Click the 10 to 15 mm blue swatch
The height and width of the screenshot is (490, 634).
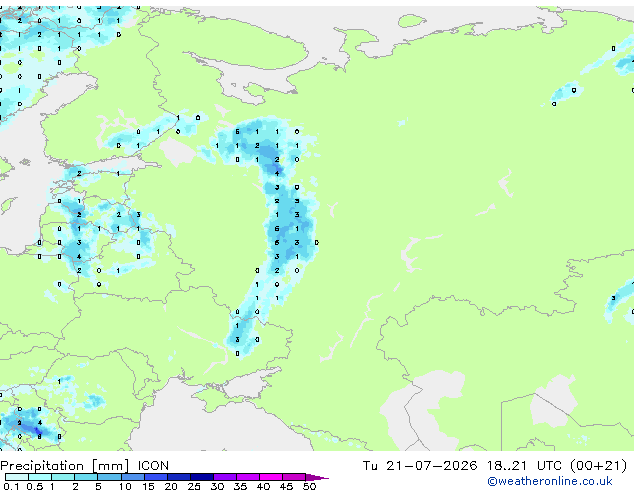tap(132, 477)
